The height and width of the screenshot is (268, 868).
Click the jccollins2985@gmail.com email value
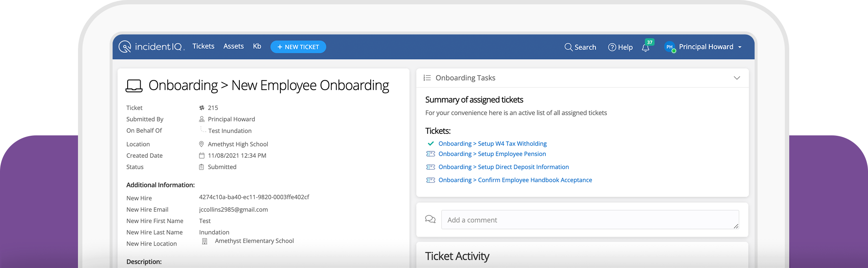pyautogui.click(x=233, y=209)
